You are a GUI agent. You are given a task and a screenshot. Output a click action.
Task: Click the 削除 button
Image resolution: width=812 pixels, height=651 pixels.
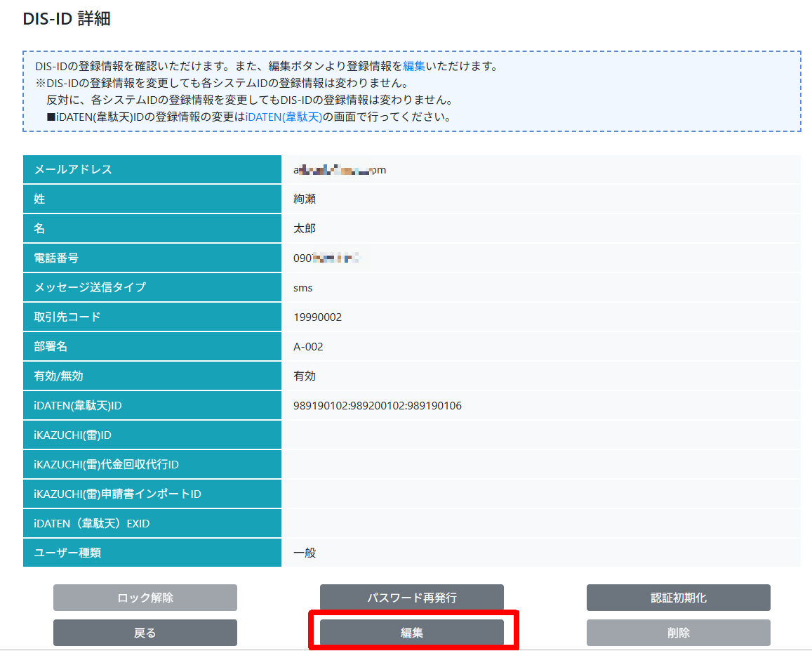click(x=678, y=633)
